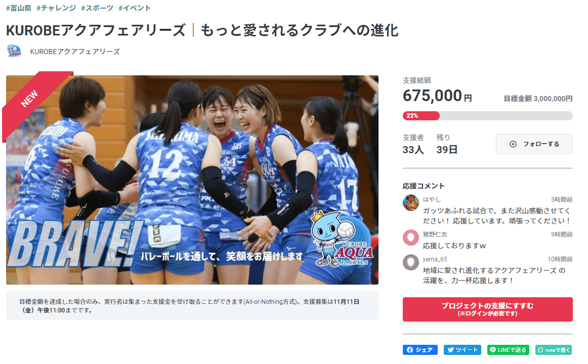The width and height of the screenshot is (588, 364).
Task: Click the はやし commenter username
Action: (432, 199)
